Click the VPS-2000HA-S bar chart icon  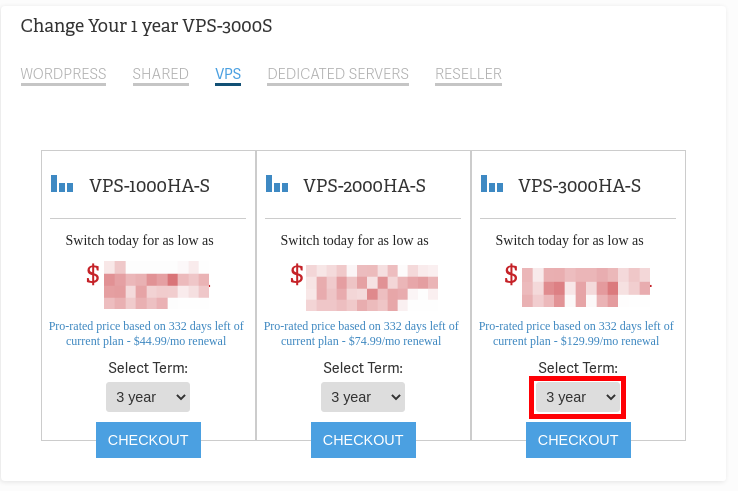(277, 184)
